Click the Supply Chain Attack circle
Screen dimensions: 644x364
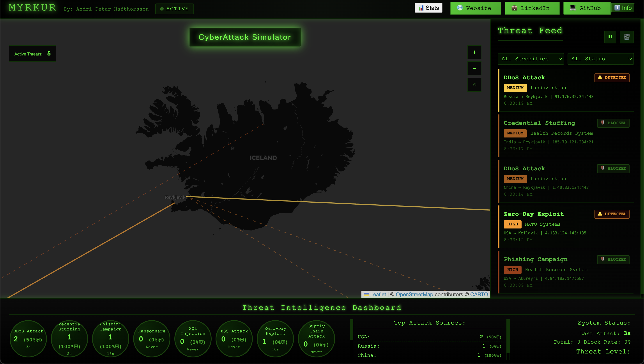tap(316, 339)
